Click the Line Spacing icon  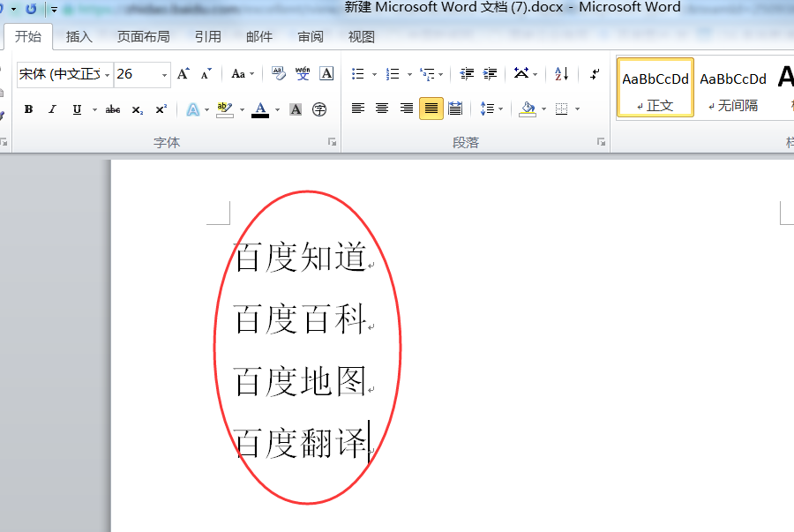(487, 109)
